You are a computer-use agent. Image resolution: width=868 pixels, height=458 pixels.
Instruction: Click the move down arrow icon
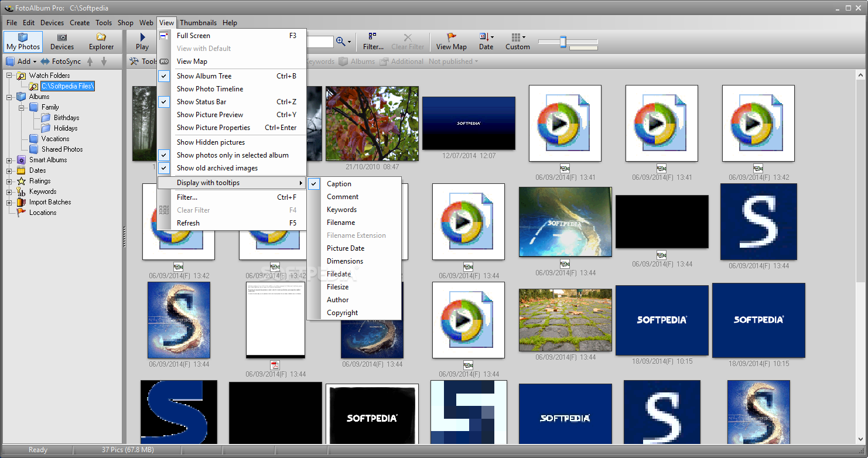coord(104,61)
